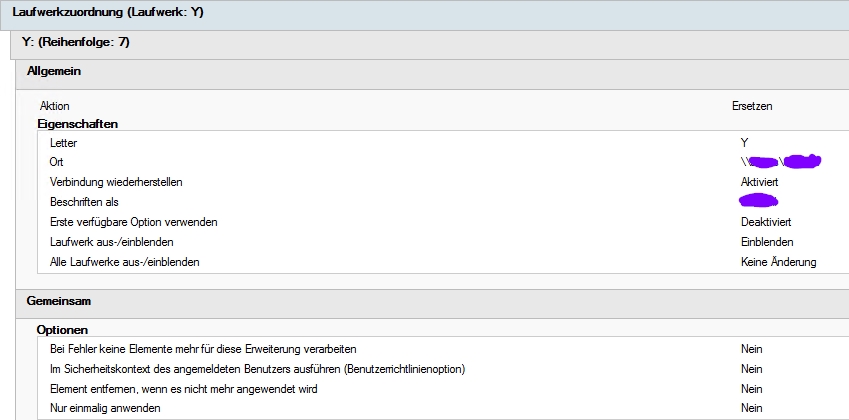This screenshot has height=420, width=849.
Task: Click Element entfernen, wenn nicht mehr angewendet
Action: [184, 389]
